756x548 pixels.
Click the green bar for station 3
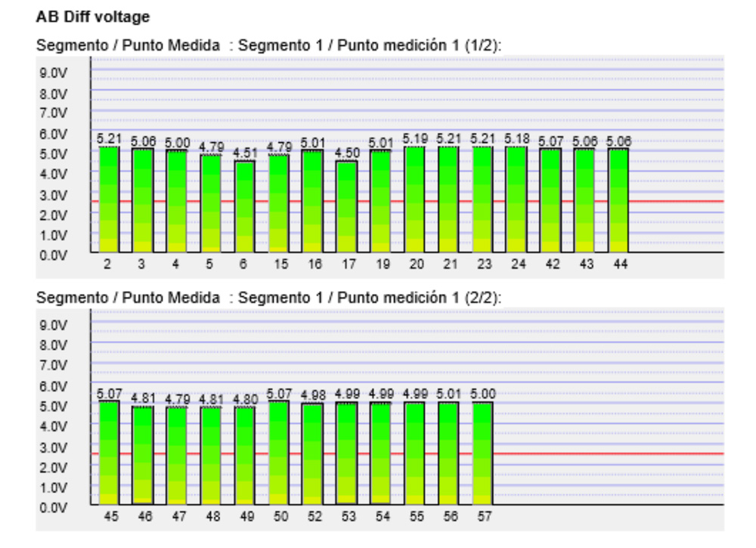[x=143, y=201]
